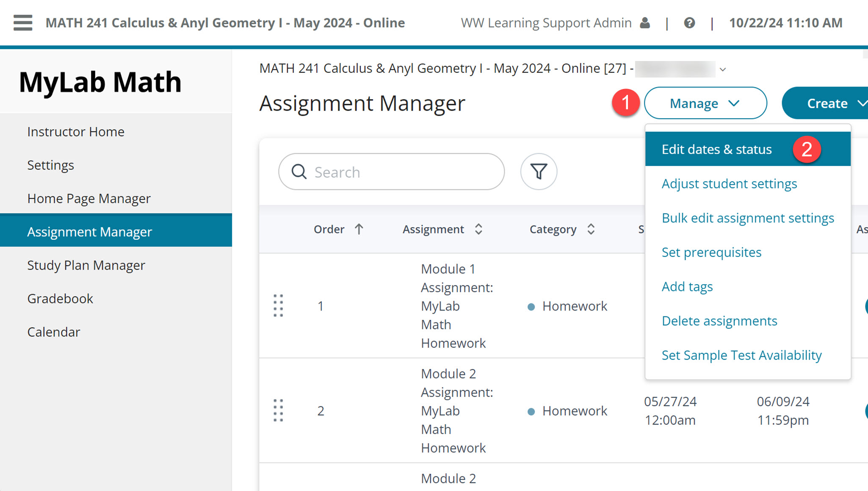Screen dimensions: 868x491
Task: Select Assignment Manager in sidebar
Action: [116, 231]
